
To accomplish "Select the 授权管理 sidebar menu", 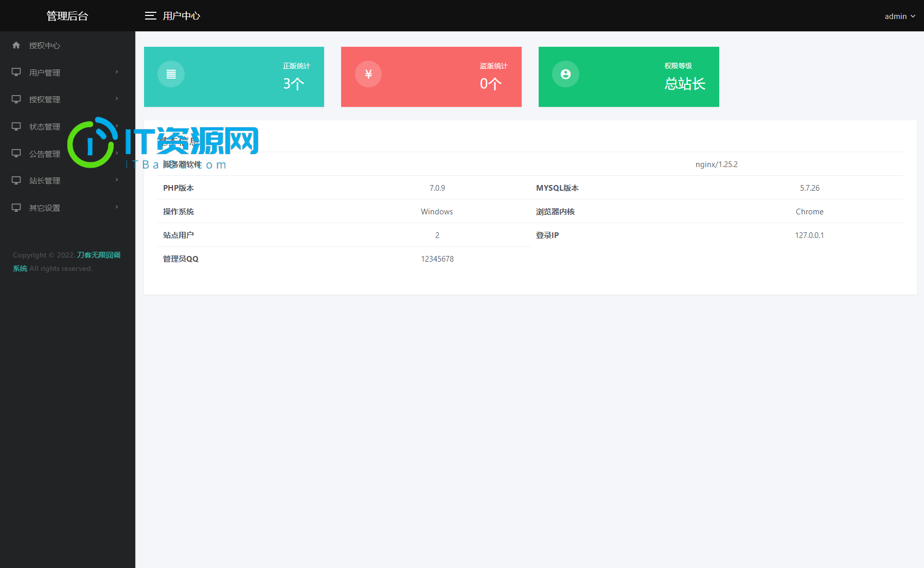I will [x=67, y=99].
